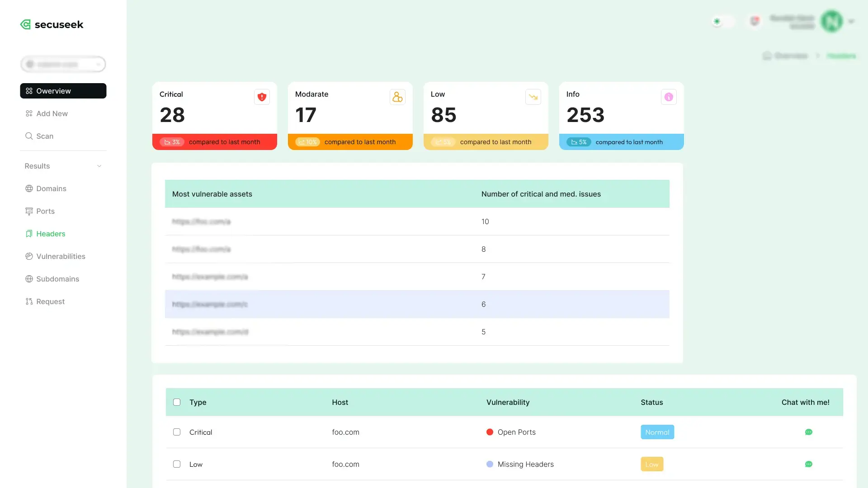Select the highlighted asset row with 6 issues
The height and width of the screenshot is (488, 868).
[417, 305]
